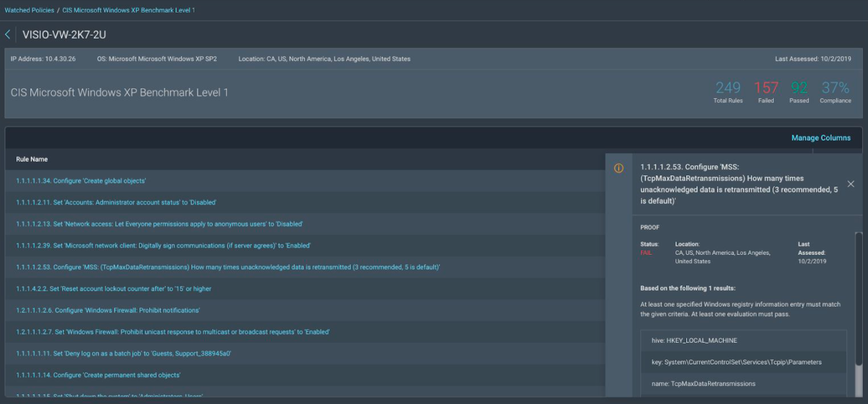Open 'Let Everyone permissions apply to anonymous users' rule

(x=159, y=224)
